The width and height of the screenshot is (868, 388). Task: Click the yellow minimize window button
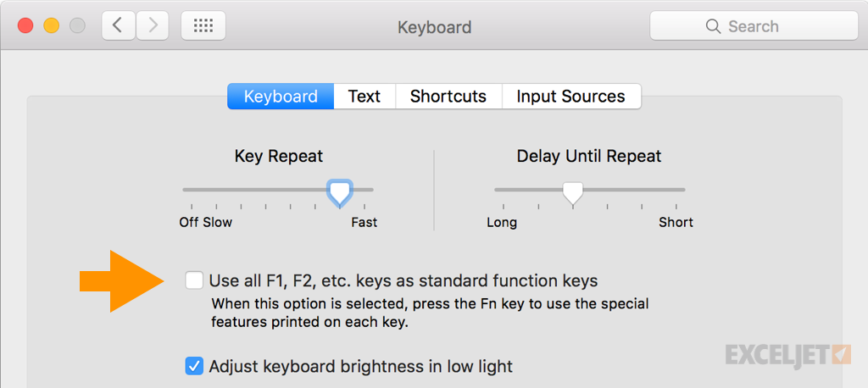pyautogui.click(x=52, y=26)
